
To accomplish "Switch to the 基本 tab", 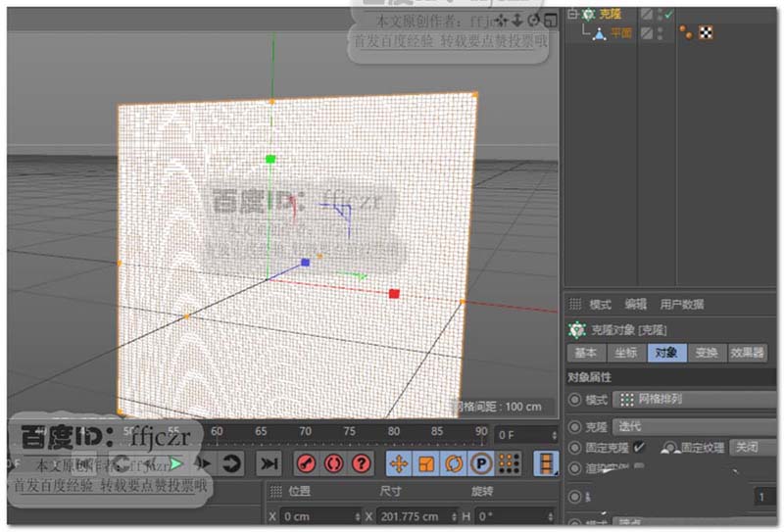I will point(586,353).
